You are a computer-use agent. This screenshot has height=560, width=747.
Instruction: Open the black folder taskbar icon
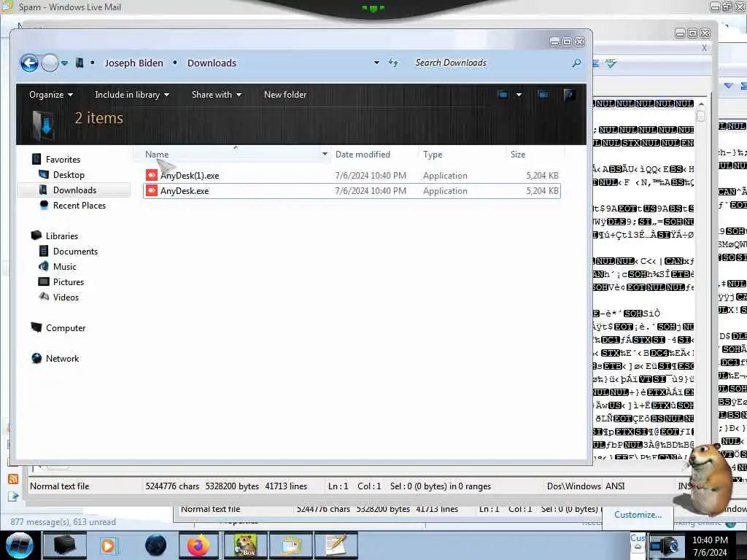[64, 545]
